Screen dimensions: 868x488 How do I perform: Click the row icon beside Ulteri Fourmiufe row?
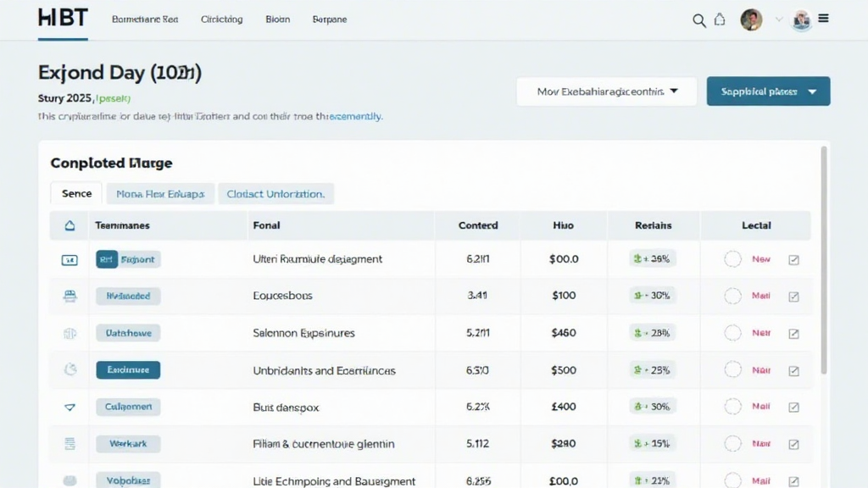[x=70, y=260]
